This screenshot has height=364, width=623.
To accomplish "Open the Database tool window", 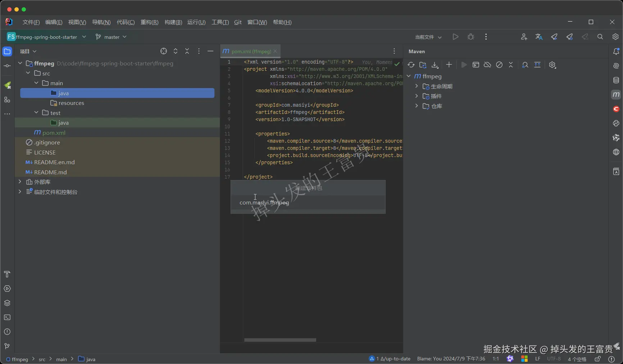I will (616, 80).
